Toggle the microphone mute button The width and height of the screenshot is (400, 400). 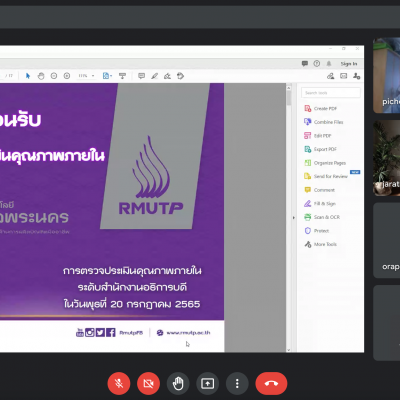point(119,384)
